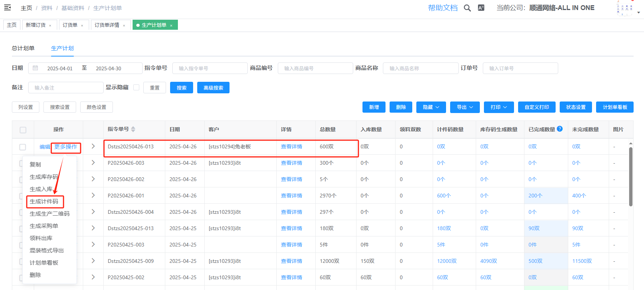Image resolution: width=644 pixels, height=290 pixels.
Task: Click the vertical scrollbar of the table
Action: (x=631, y=177)
